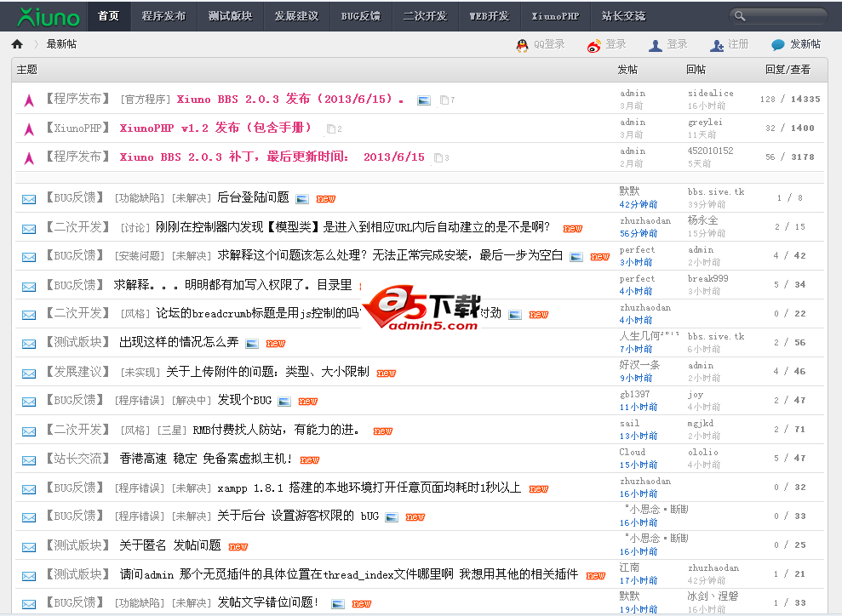Viewport: 842px width, 616px height.
Task: Open the 首页 nav tab
Action: click(108, 16)
